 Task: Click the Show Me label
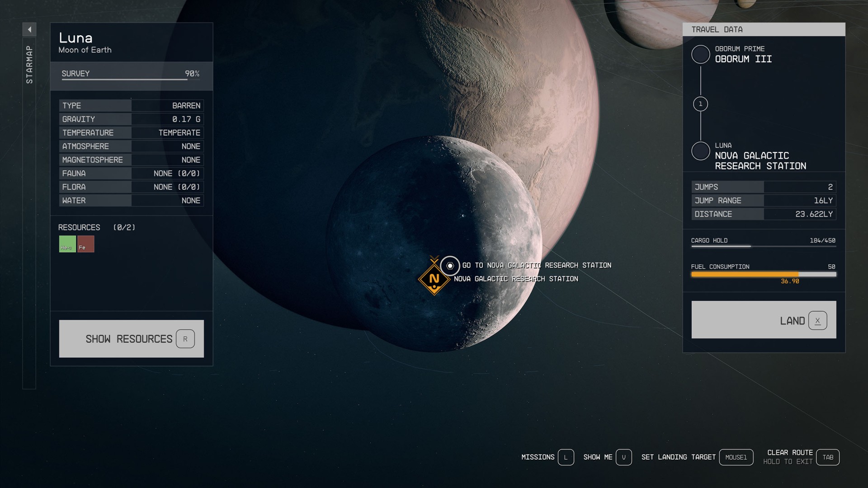[598, 457]
